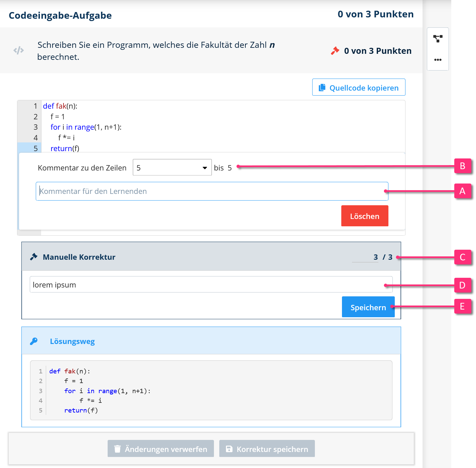This screenshot has height=468, width=476.
Task: Click the key icon next to Lösungsweg
Action: [x=34, y=341]
